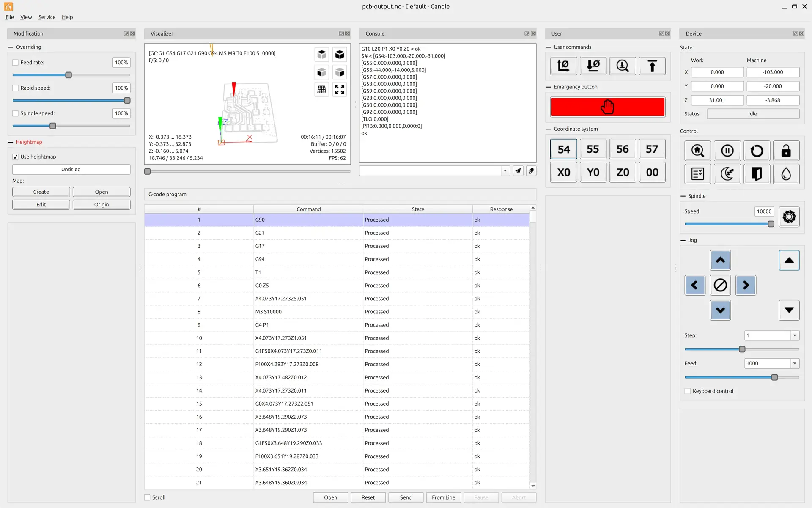Open the File menu
812x508 pixels.
point(9,17)
